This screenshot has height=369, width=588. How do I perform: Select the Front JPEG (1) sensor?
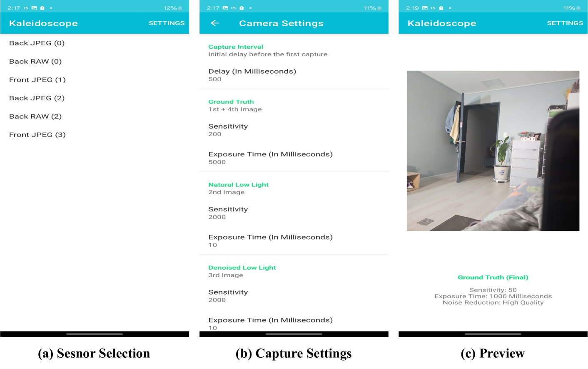coord(37,80)
